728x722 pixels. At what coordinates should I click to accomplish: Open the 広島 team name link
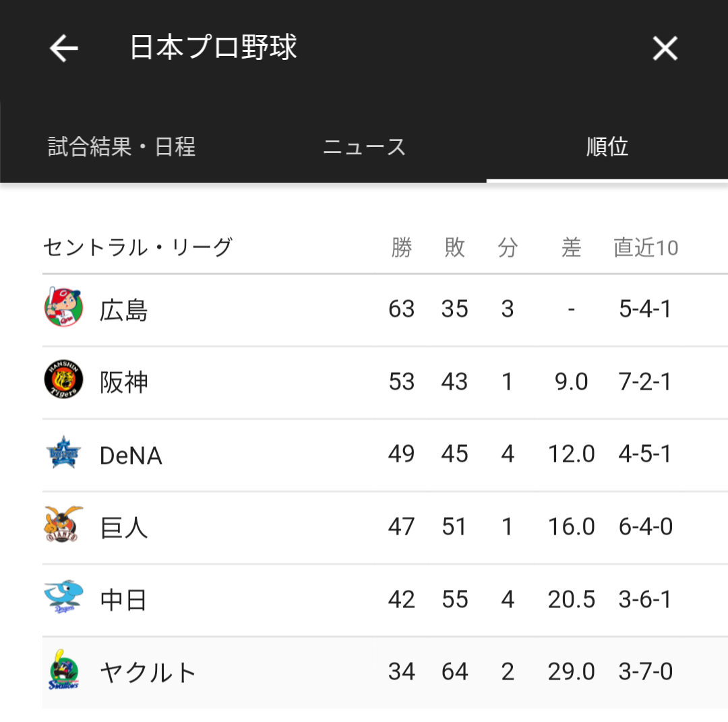[123, 310]
